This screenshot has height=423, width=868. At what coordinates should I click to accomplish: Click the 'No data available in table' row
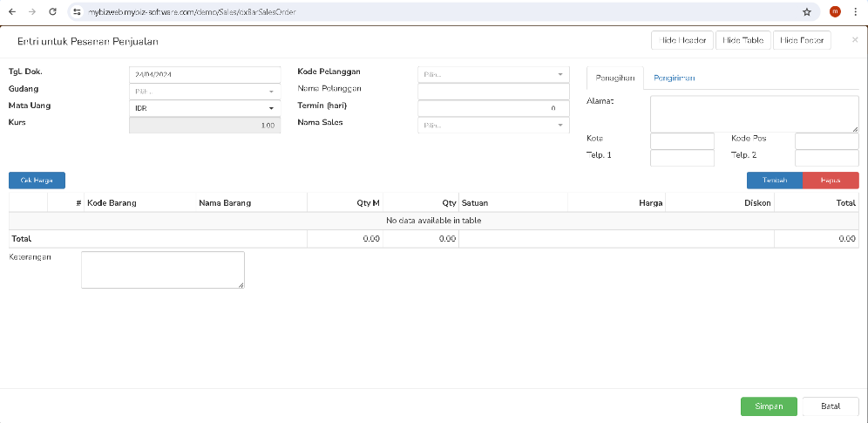tap(434, 221)
